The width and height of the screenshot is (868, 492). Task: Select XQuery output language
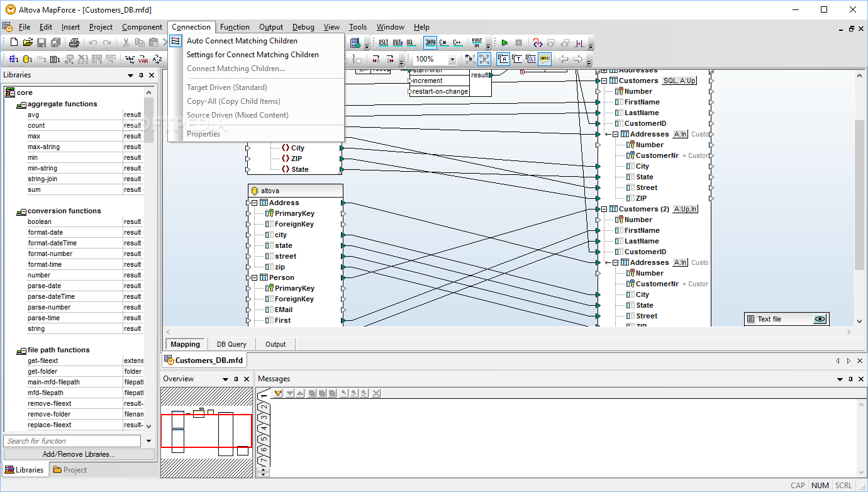pyautogui.click(x=411, y=43)
